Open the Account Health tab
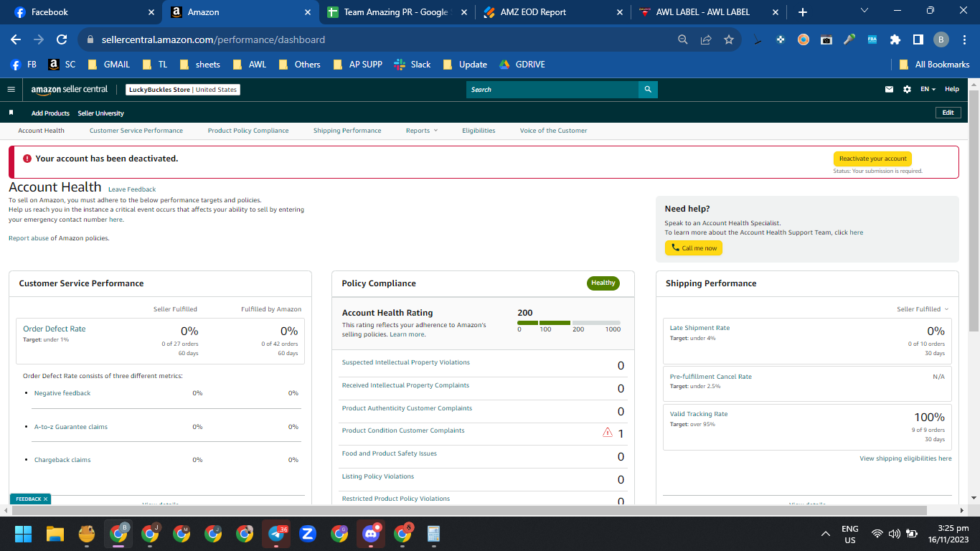 pyautogui.click(x=42, y=131)
